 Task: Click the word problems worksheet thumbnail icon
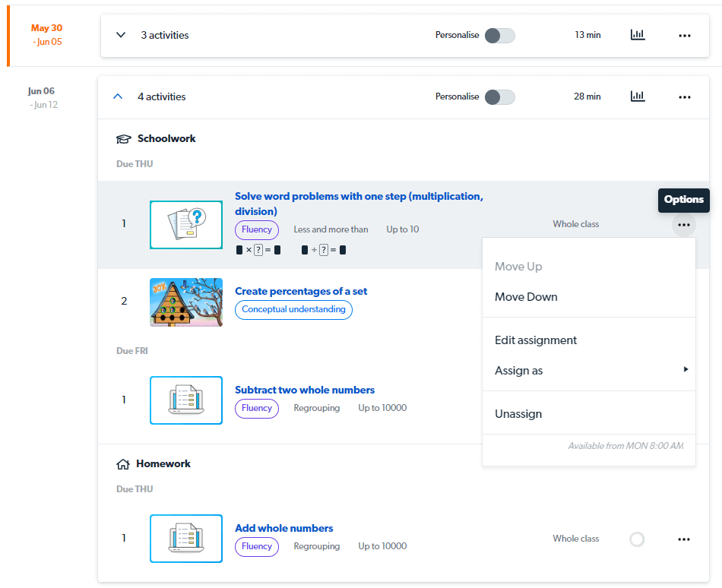[x=186, y=225]
